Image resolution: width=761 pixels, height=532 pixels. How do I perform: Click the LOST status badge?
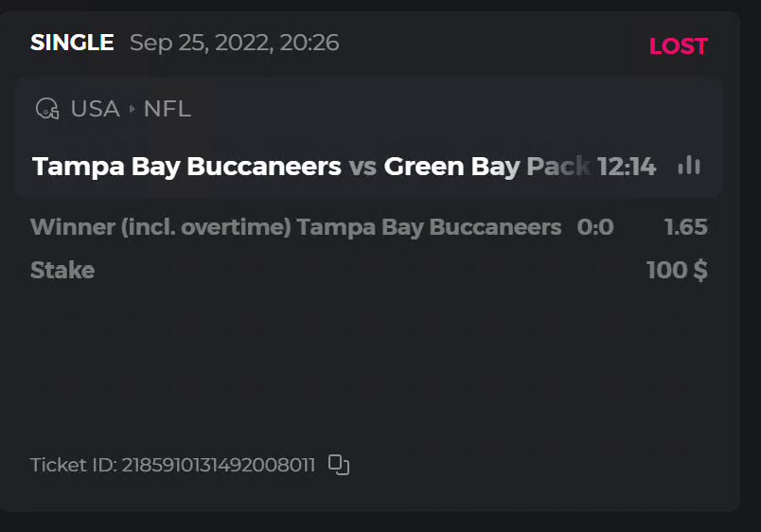(x=678, y=46)
